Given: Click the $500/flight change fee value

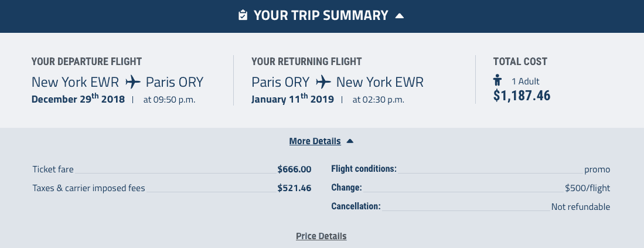Looking at the screenshot, I should coord(587,188).
